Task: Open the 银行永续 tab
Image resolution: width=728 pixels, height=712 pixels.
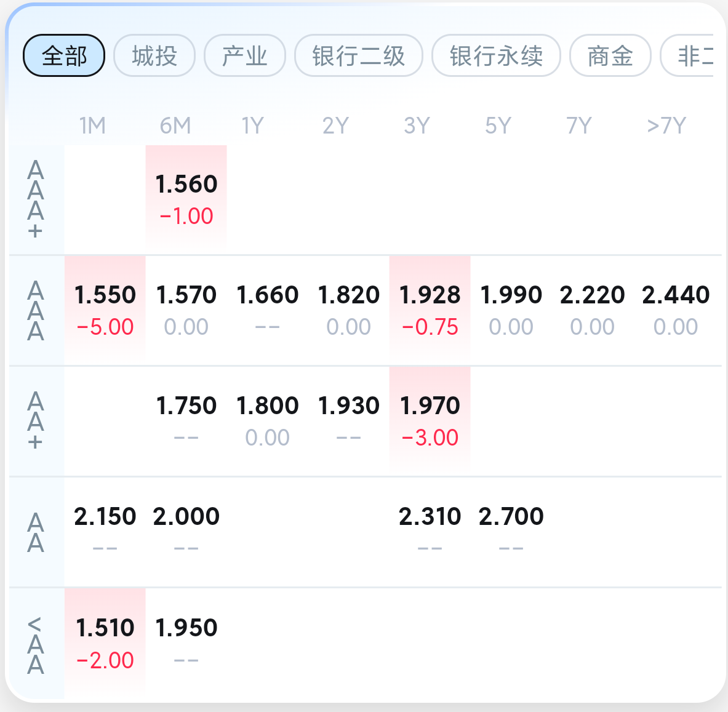Action: [497, 56]
